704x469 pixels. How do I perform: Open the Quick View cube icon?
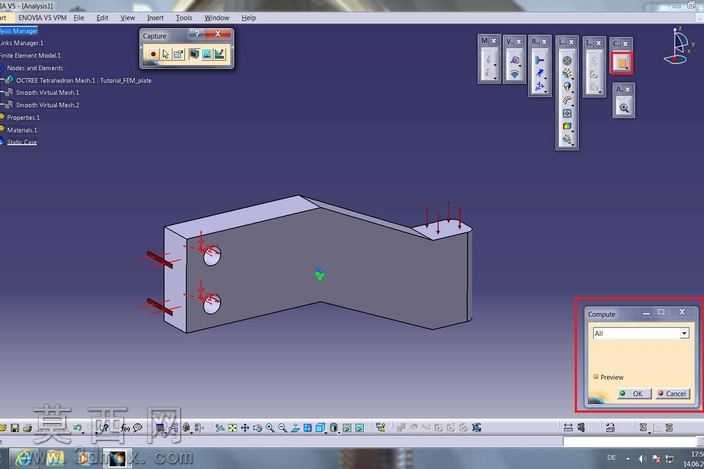[320, 428]
